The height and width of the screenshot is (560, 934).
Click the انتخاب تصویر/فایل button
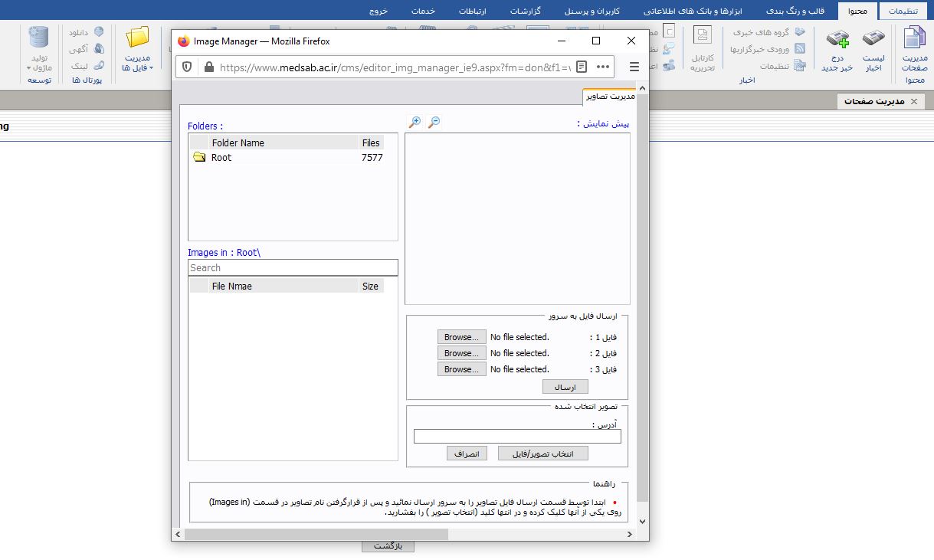tap(542, 454)
